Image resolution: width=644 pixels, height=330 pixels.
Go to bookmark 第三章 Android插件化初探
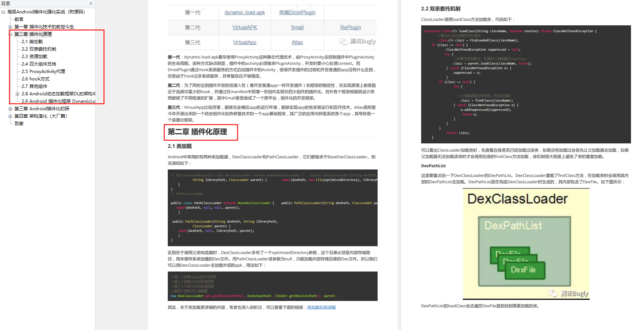pyautogui.click(x=42, y=109)
